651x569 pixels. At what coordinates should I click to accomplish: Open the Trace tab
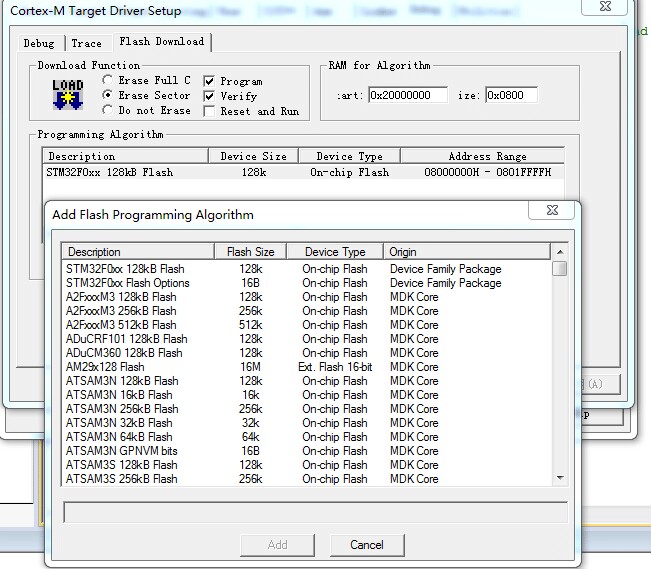point(87,43)
